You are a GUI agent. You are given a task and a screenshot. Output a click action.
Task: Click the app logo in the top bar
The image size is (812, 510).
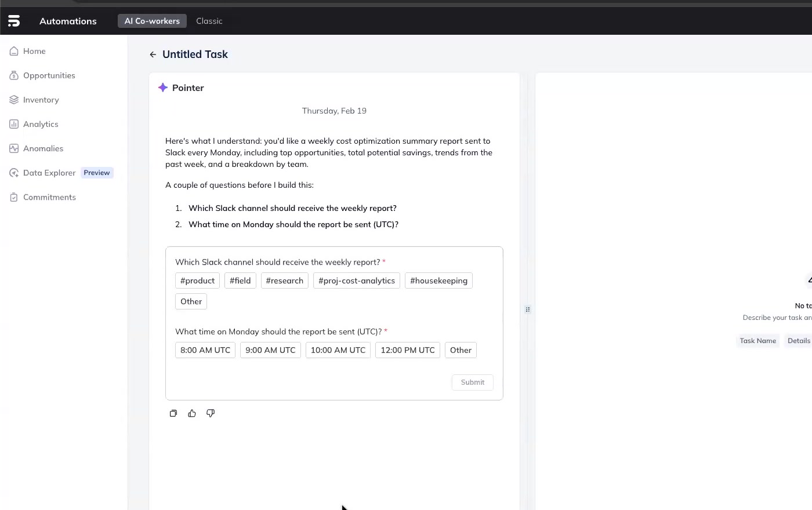(13, 20)
